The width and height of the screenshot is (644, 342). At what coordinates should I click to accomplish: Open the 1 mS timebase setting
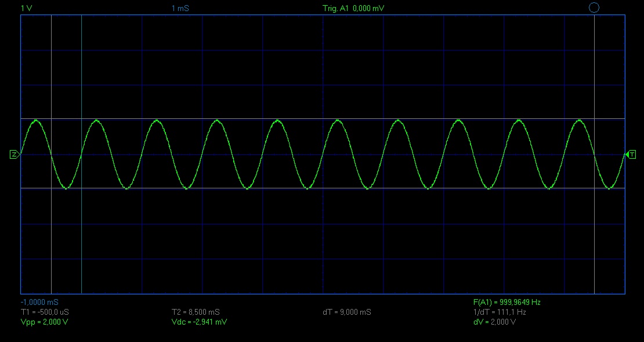coord(180,8)
